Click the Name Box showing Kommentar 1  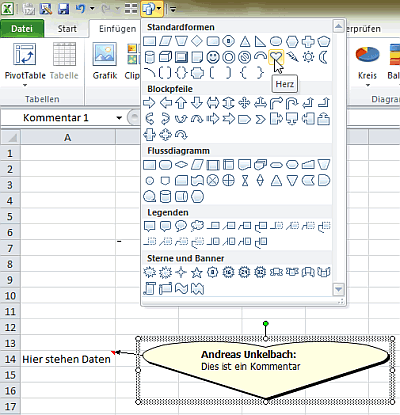pyautogui.click(x=57, y=118)
